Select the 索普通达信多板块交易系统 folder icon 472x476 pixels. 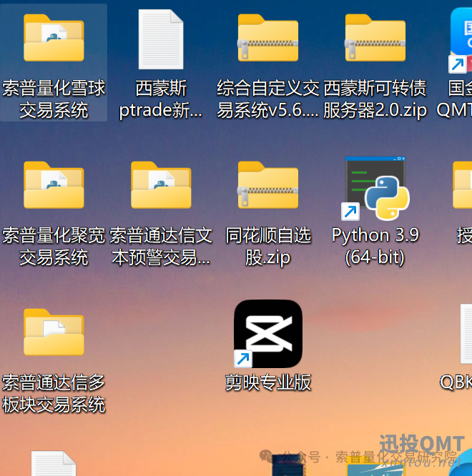point(54,332)
